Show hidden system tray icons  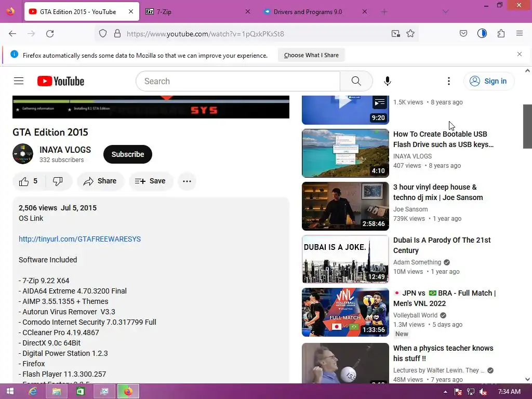[x=445, y=392]
